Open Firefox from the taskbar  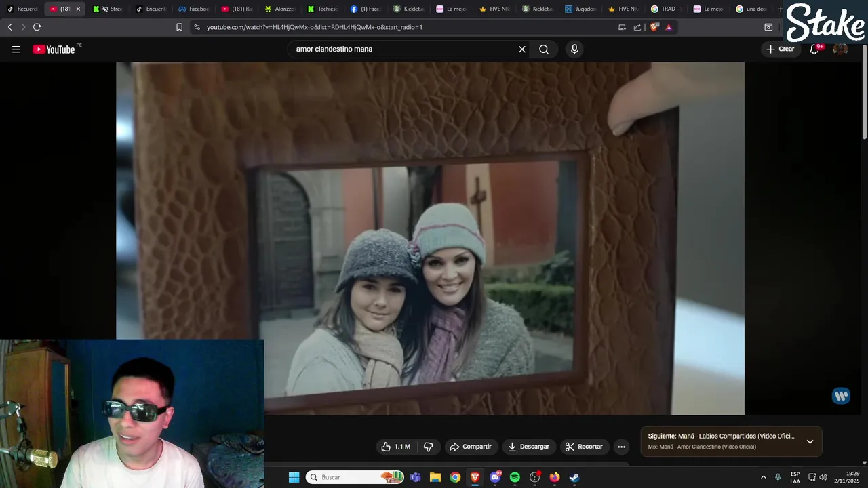[x=555, y=477]
